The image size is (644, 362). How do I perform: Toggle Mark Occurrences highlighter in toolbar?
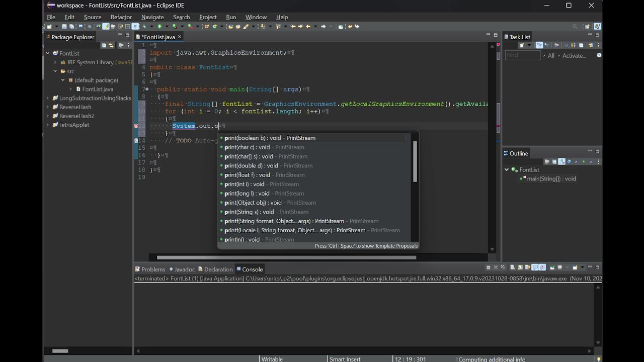106,26
